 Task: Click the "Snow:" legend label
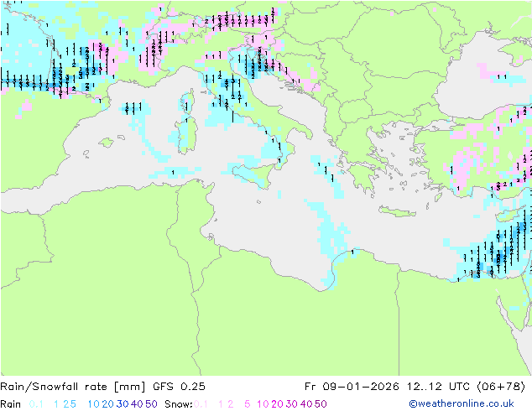pos(179,404)
